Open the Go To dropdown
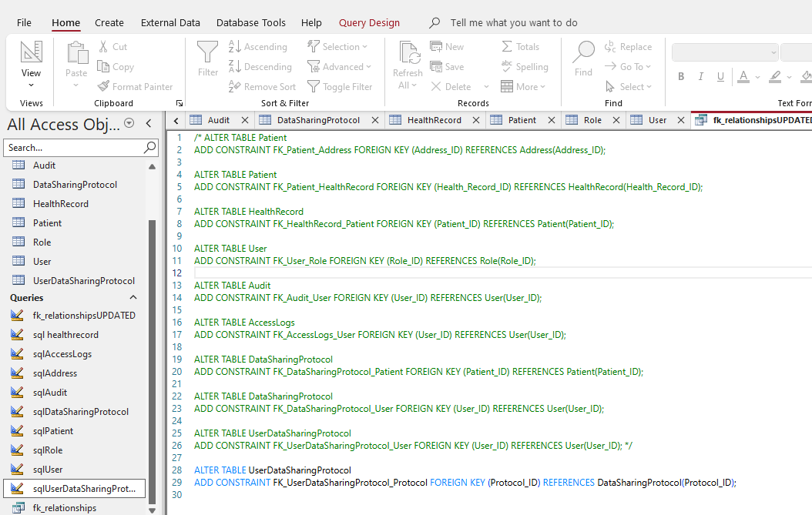Image resolution: width=812 pixels, height=515 pixels. pos(628,67)
